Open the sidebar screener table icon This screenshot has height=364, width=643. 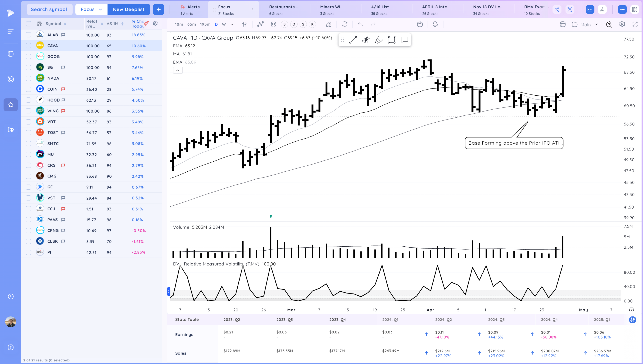pyautogui.click(x=10, y=54)
